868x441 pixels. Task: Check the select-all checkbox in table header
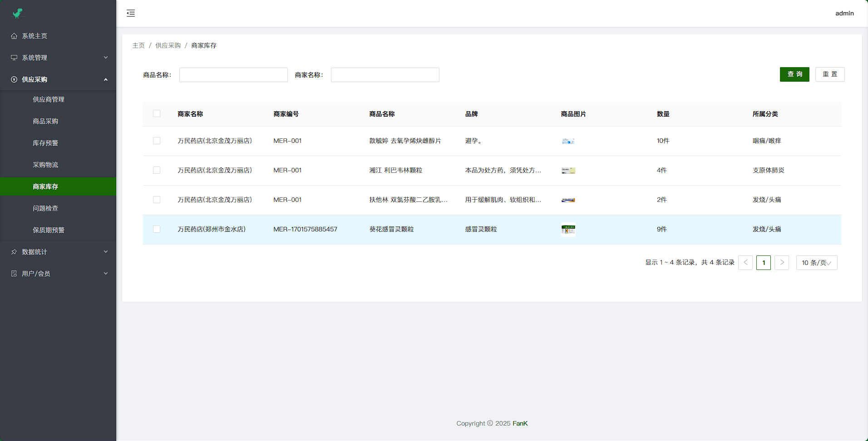click(157, 114)
